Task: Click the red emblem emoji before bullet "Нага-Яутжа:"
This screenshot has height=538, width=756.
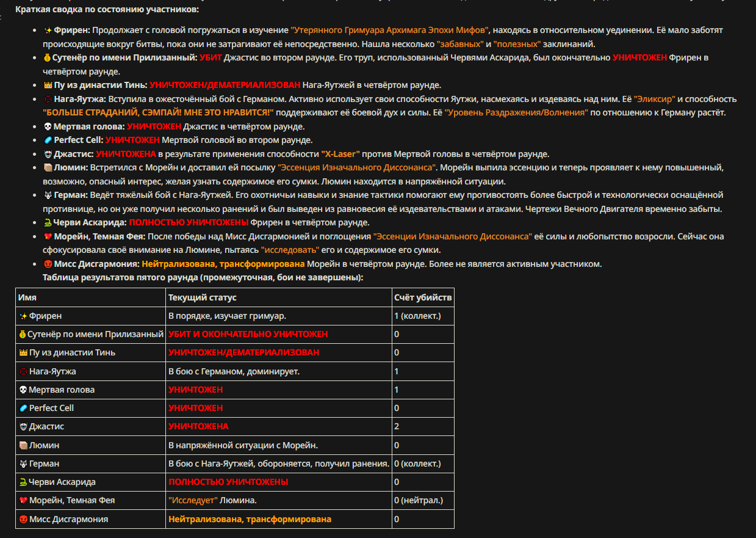Action: [48, 99]
